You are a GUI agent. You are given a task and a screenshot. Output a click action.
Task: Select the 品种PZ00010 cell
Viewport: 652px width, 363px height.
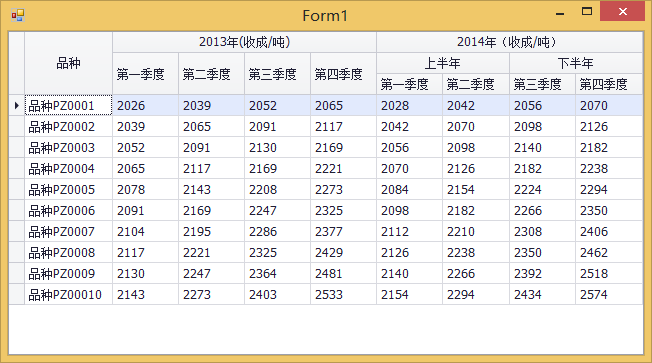[x=69, y=294]
